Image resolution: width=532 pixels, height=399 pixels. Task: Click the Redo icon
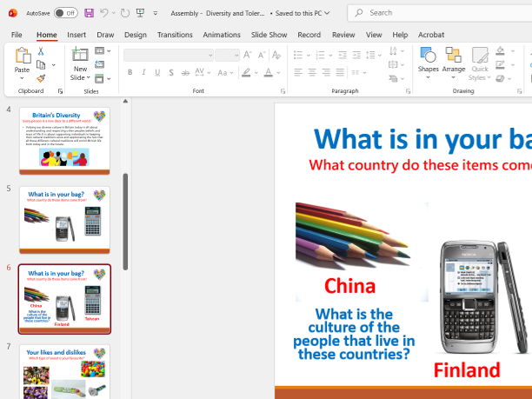[125, 13]
